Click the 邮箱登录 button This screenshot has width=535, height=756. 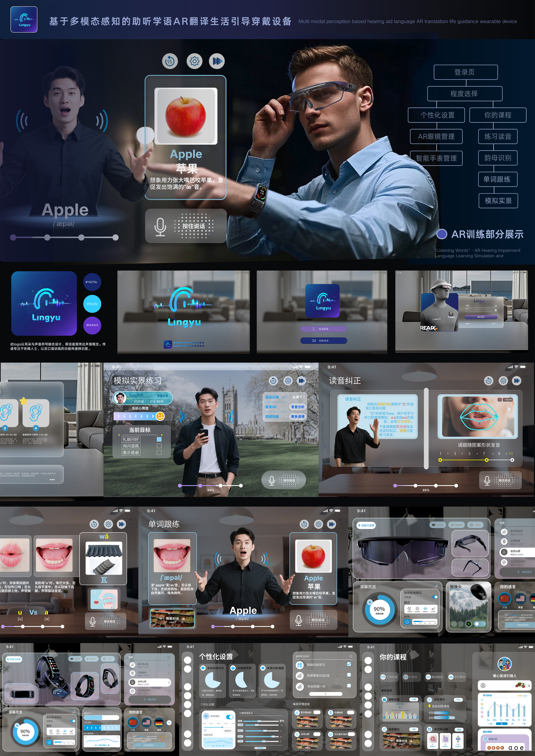tap(323, 341)
